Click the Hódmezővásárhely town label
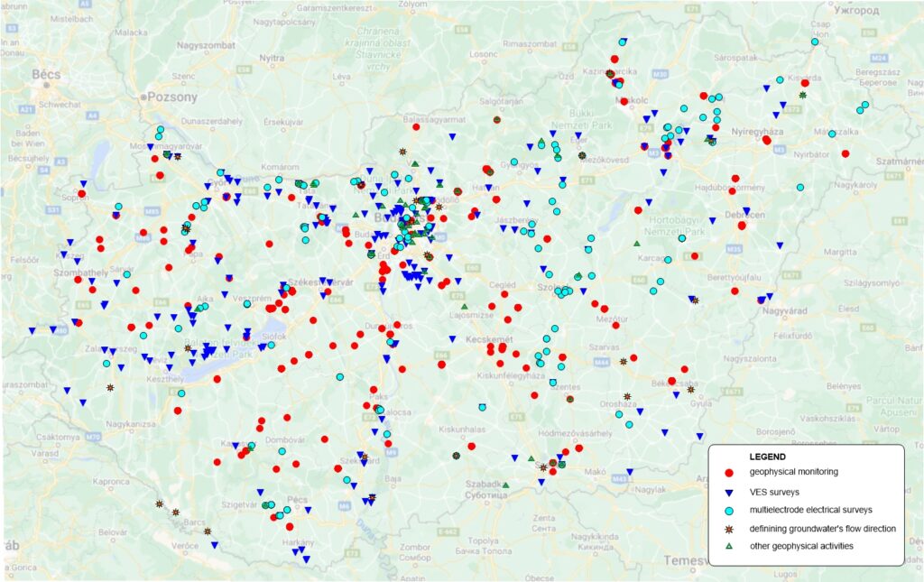Screen dimensions: 924x582 click(x=575, y=433)
